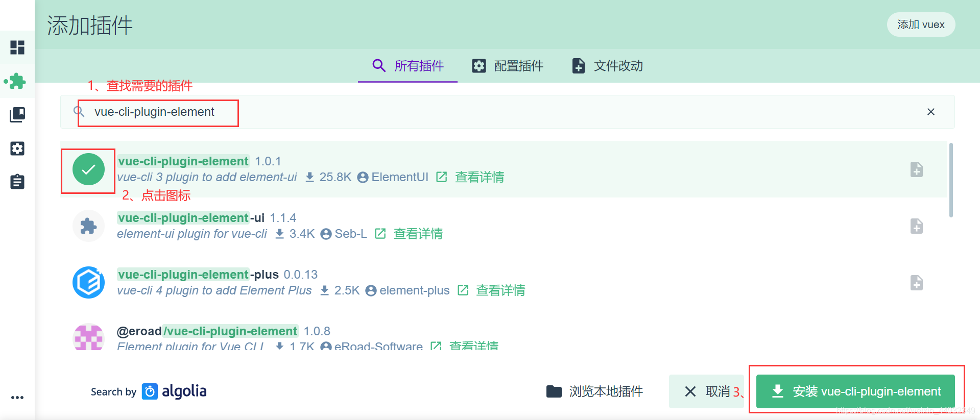Click external link icon beside element-plus author

point(463,290)
